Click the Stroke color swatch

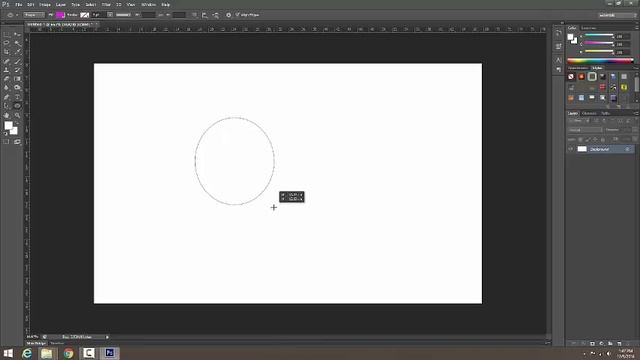[84, 15]
